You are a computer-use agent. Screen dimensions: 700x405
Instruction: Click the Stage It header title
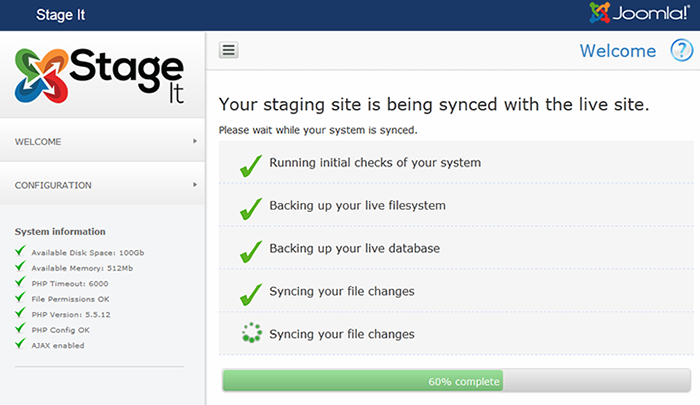point(60,15)
